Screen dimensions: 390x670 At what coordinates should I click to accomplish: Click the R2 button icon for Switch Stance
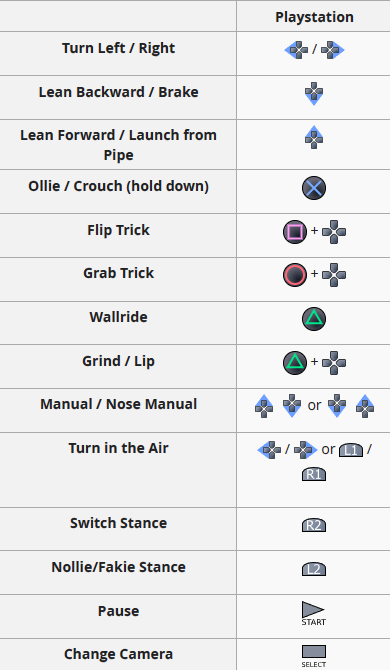[x=314, y=525]
